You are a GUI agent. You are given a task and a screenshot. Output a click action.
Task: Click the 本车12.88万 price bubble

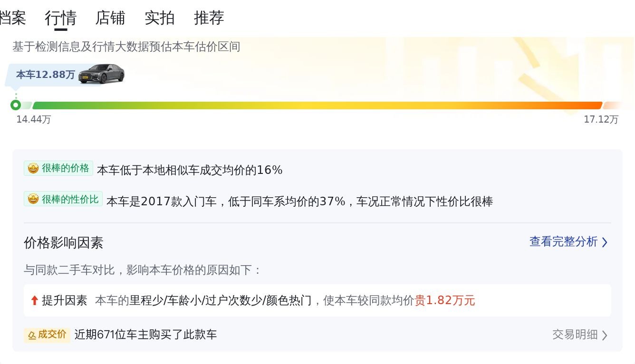(x=46, y=75)
